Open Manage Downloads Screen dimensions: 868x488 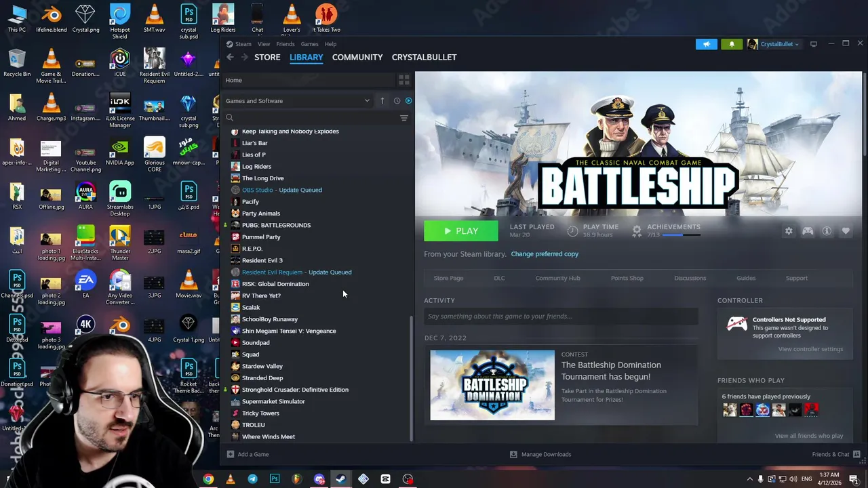540,454
